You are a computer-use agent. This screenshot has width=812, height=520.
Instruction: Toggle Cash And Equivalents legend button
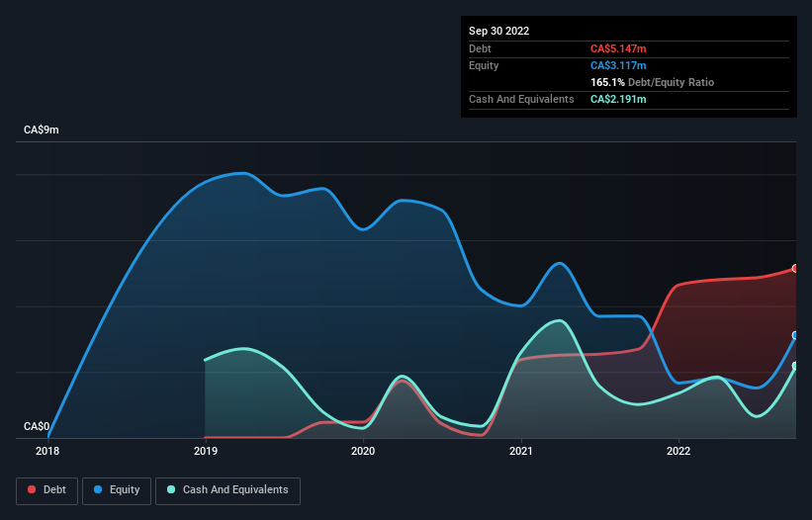pyautogui.click(x=227, y=490)
